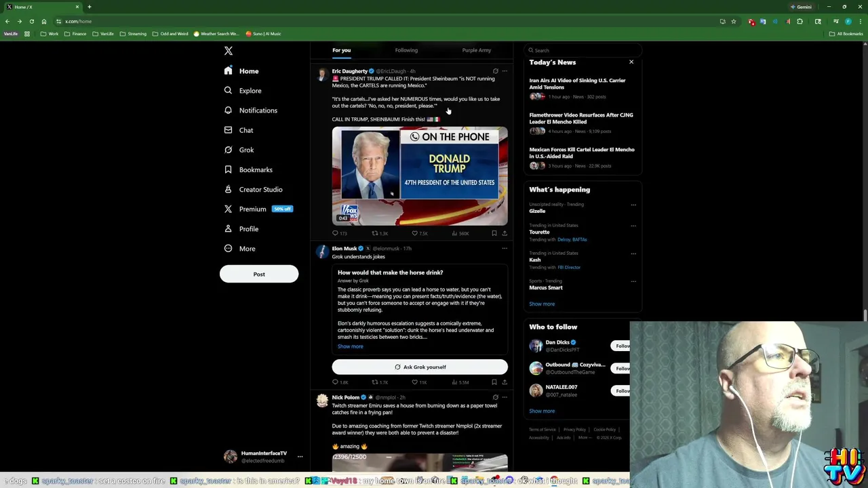This screenshot has width=868, height=488.
Task: Show more of Grok's horse answer
Action: coord(351,346)
